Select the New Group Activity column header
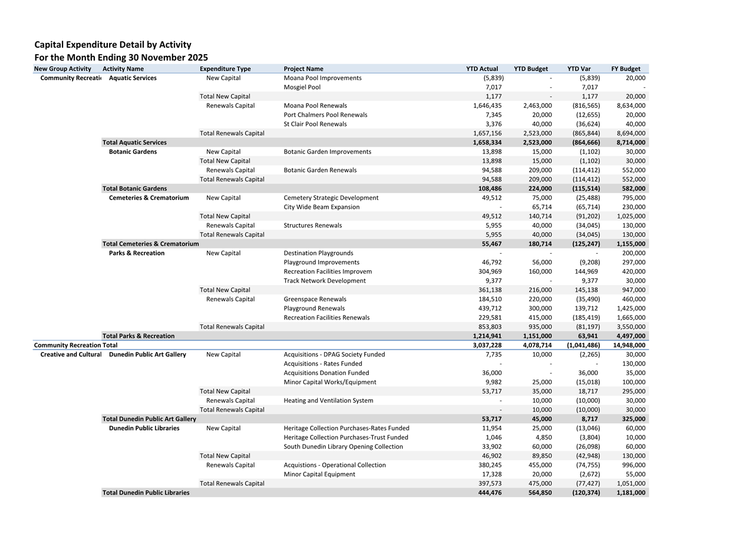Screen dimensions: 756x534 click(x=62, y=69)
